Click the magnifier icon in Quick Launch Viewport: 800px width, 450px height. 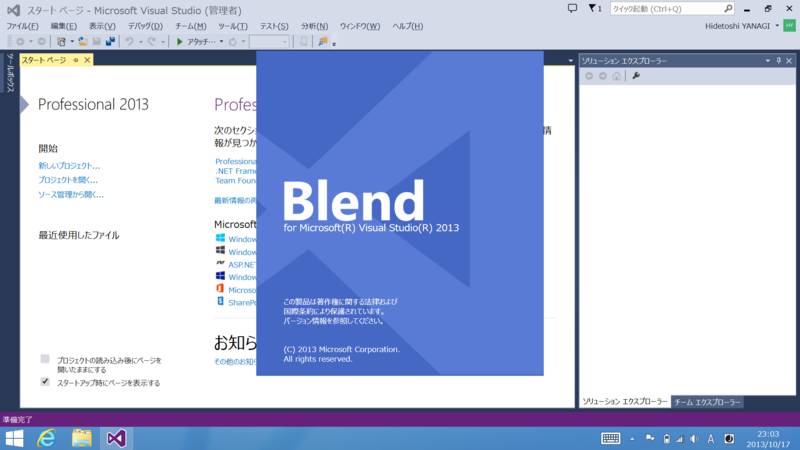tap(728, 9)
